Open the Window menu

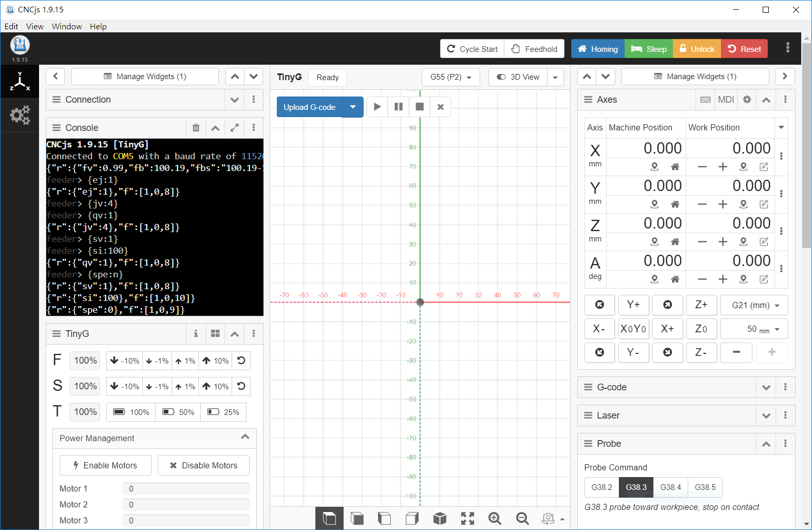point(67,26)
